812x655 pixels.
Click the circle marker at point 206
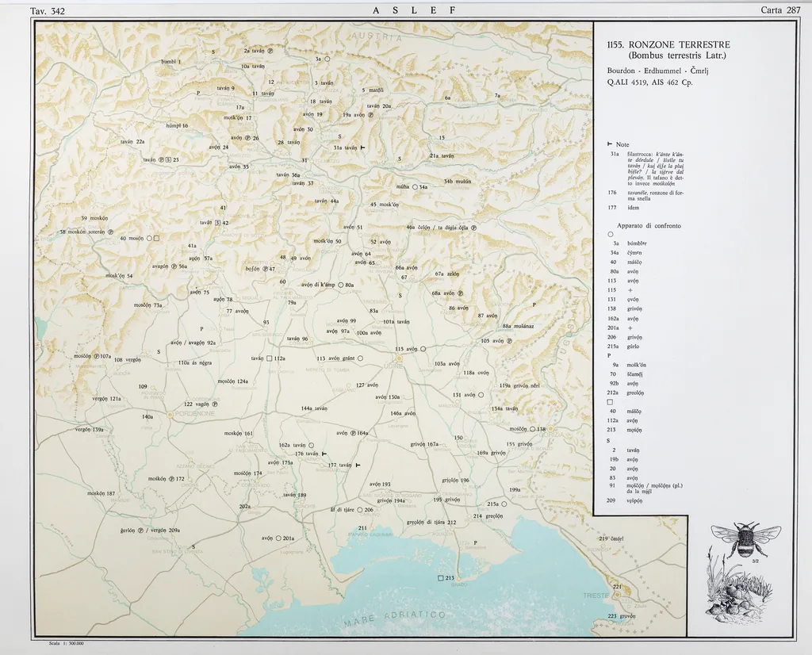click(x=358, y=510)
